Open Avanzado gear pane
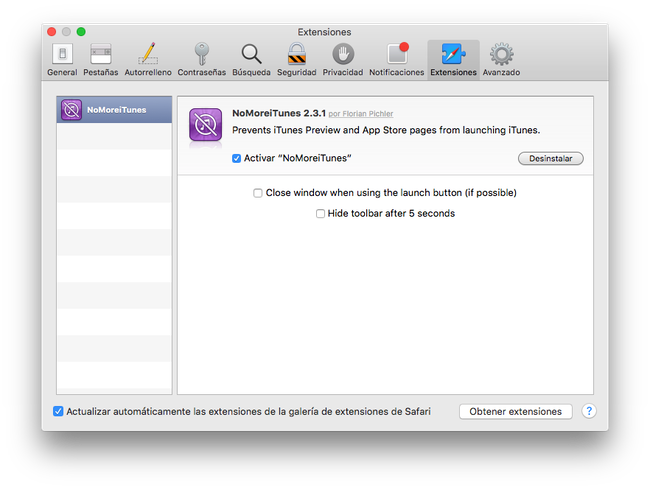Image resolution: width=650 pixels, height=490 pixels. click(501, 60)
